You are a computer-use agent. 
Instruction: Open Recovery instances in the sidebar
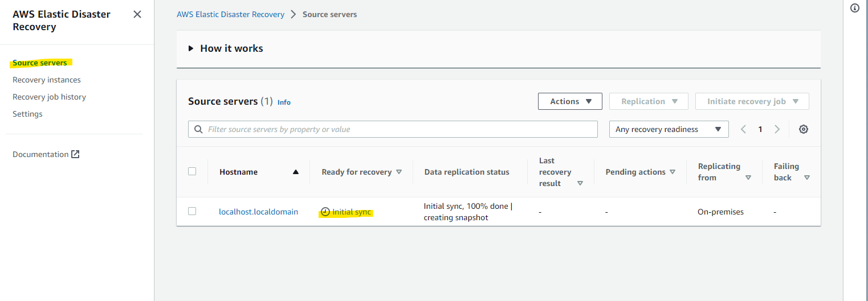47,80
